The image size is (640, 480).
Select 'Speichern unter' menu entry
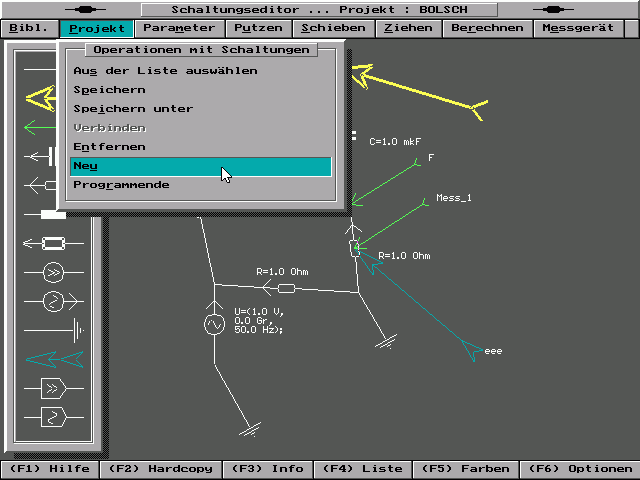[x=133, y=109]
